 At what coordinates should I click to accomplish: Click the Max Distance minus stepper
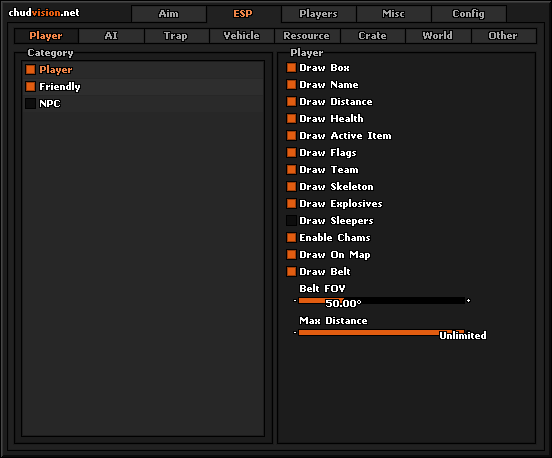295,332
